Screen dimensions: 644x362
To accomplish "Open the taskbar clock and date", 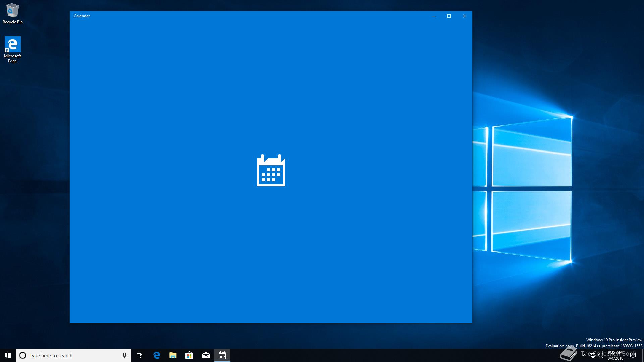I will 615,355.
